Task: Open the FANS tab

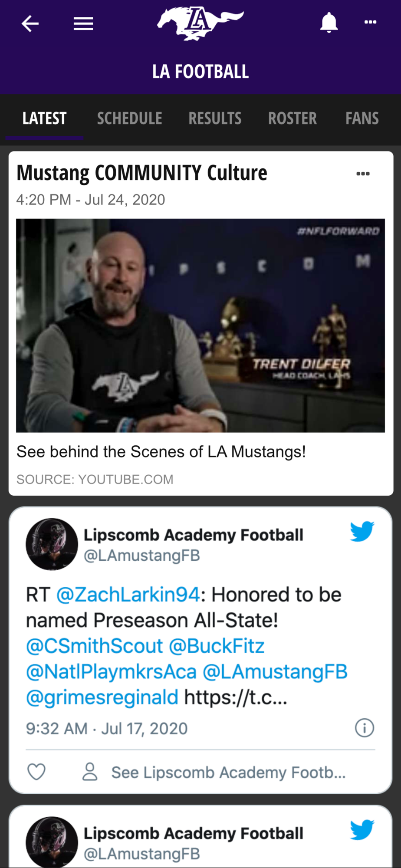Action: click(x=362, y=118)
